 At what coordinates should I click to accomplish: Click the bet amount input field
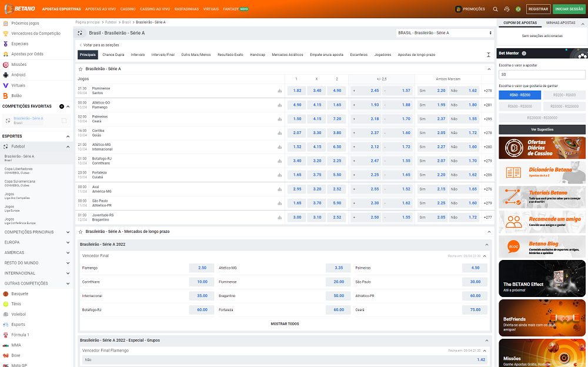[x=542, y=75]
